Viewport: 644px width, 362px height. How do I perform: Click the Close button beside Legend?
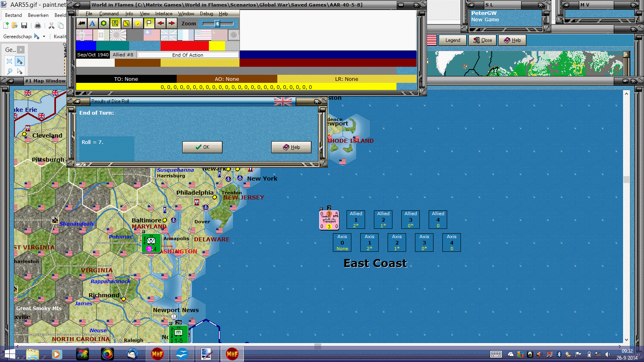coord(483,40)
